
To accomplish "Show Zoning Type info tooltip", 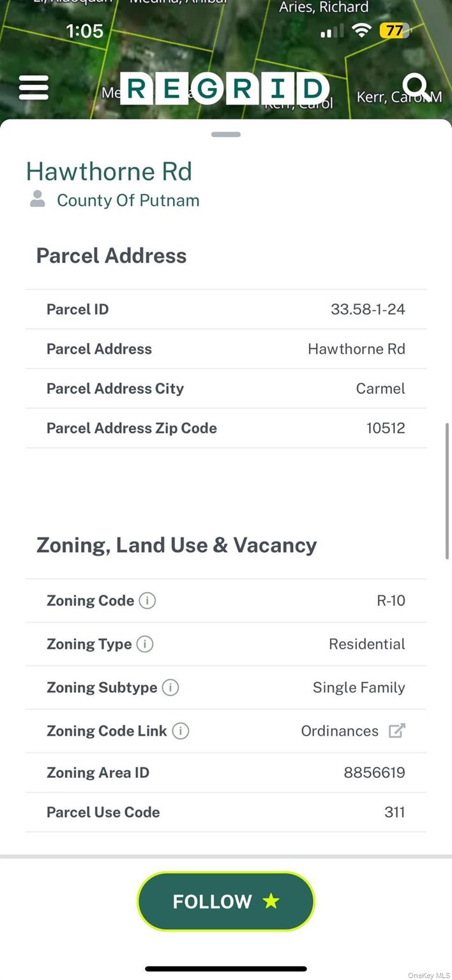I will pyautogui.click(x=145, y=644).
